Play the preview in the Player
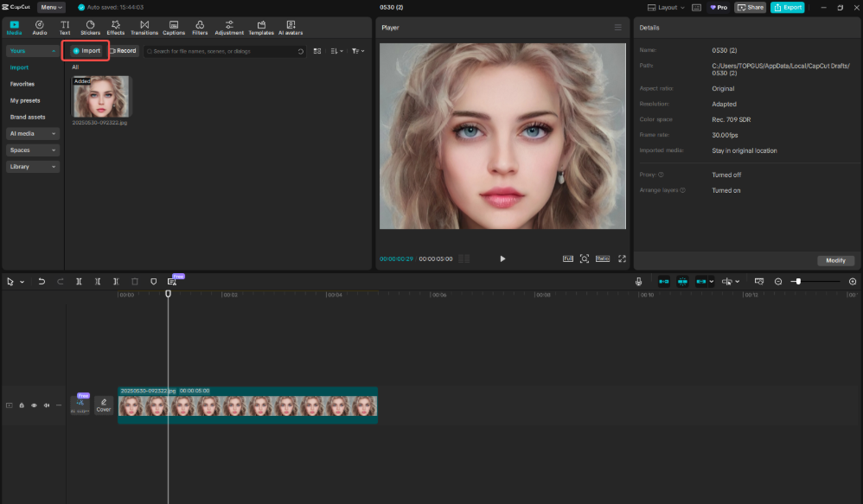The width and height of the screenshot is (863, 504). [502, 258]
